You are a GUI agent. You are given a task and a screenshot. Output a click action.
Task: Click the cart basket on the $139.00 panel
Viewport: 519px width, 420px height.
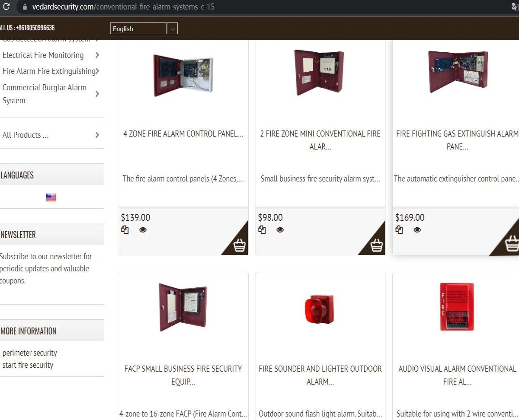pos(240,245)
